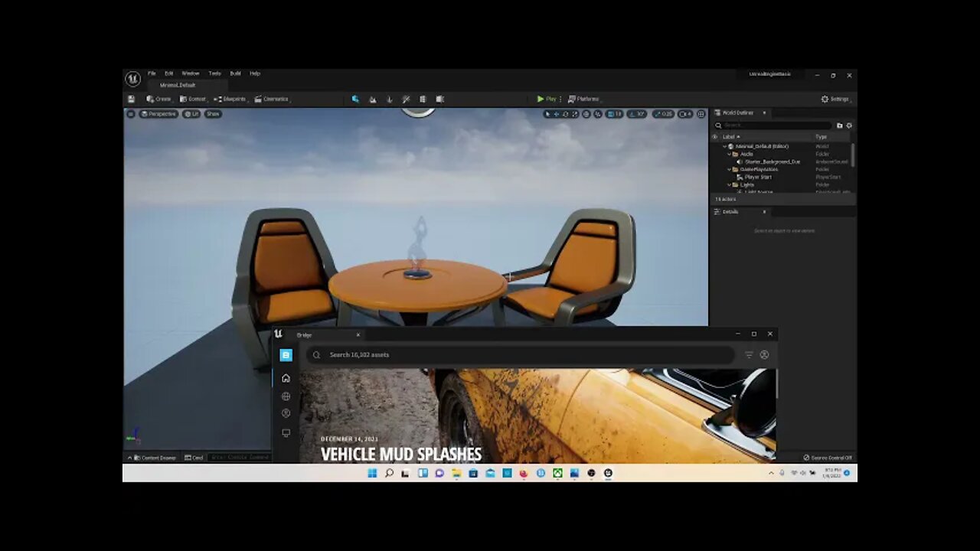The image size is (980, 551).
Task: Open the Help menu
Action: [255, 73]
